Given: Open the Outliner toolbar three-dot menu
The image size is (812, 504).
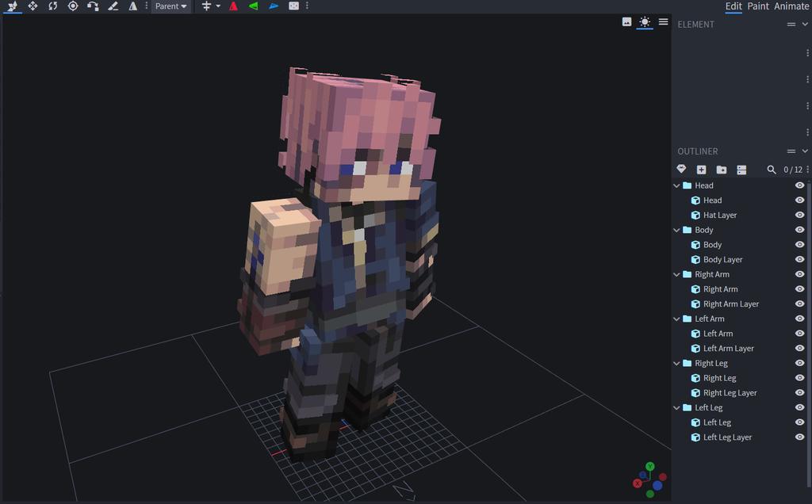Looking at the screenshot, I should [807, 170].
